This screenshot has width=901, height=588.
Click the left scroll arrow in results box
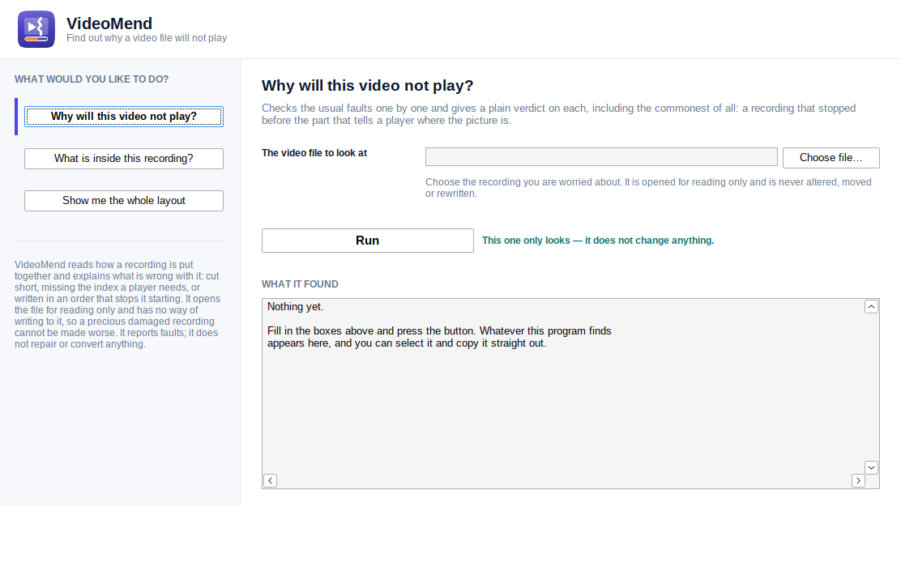[x=270, y=480]
